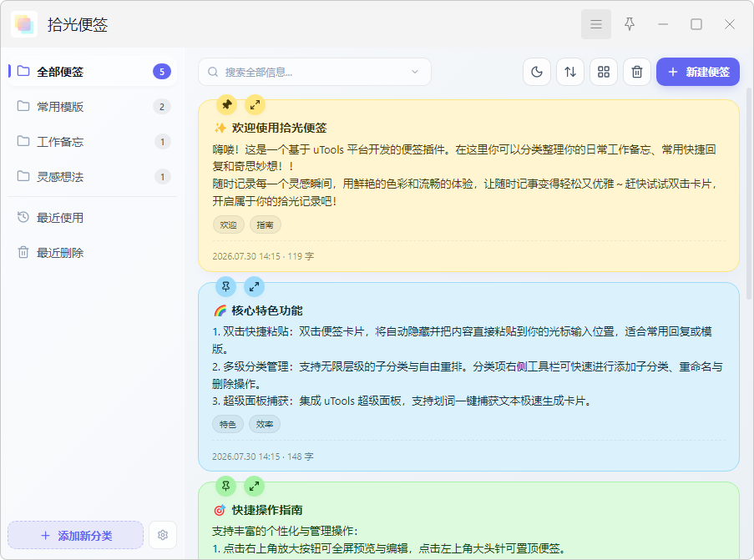The image size is (754, 560).
Task: Click the timestamp '2026.07.30 14:15 · 119 字'
Action: 263,256
